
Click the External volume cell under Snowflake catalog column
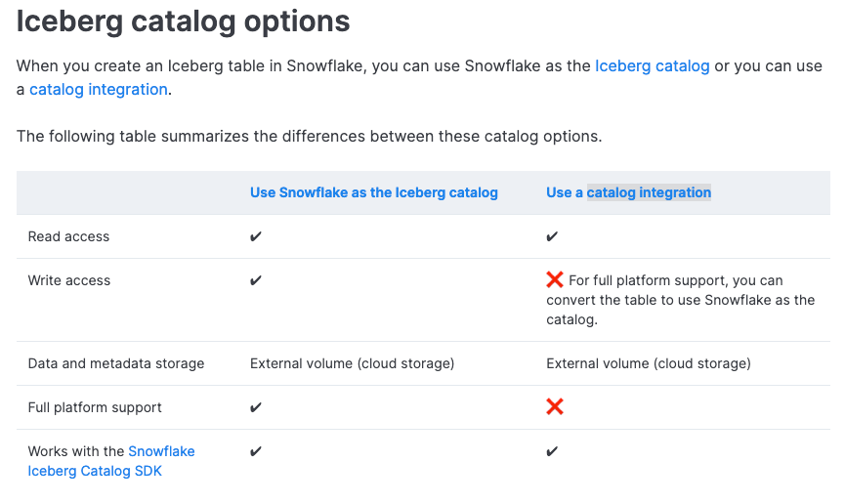coord(352,363)
